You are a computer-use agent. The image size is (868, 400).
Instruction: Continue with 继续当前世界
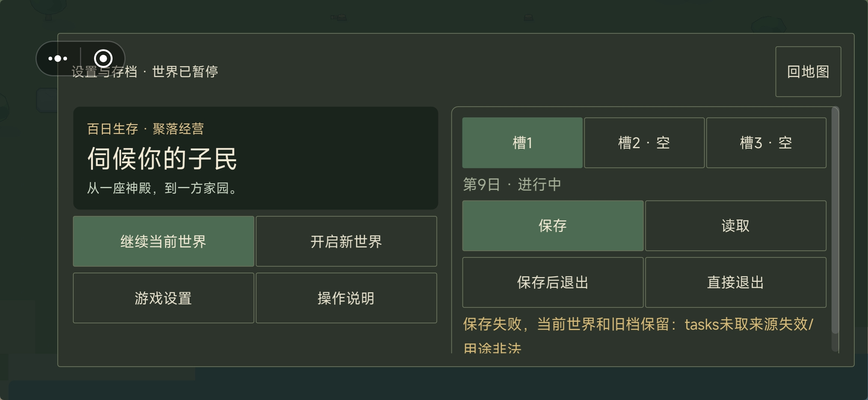click(163, 241)
